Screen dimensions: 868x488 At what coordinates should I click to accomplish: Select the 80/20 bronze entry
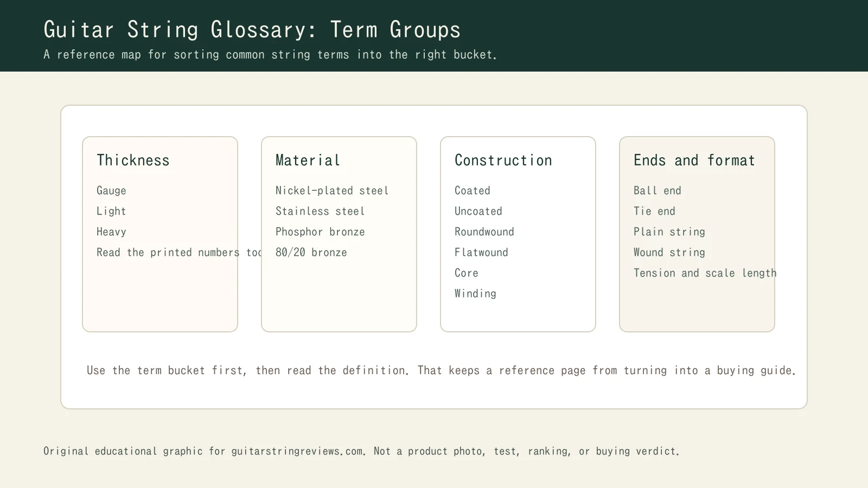point(311,252)
